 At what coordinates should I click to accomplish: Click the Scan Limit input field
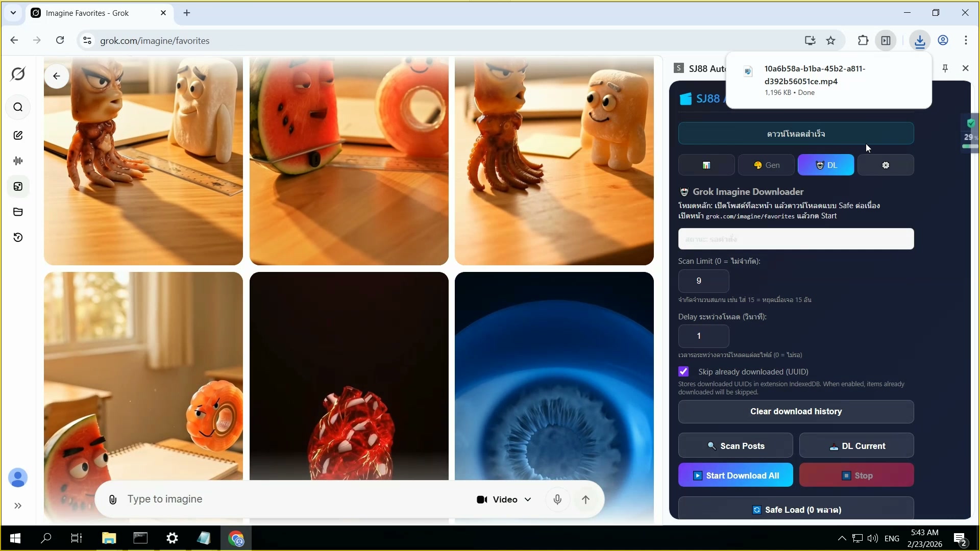[x=703, y=281]
